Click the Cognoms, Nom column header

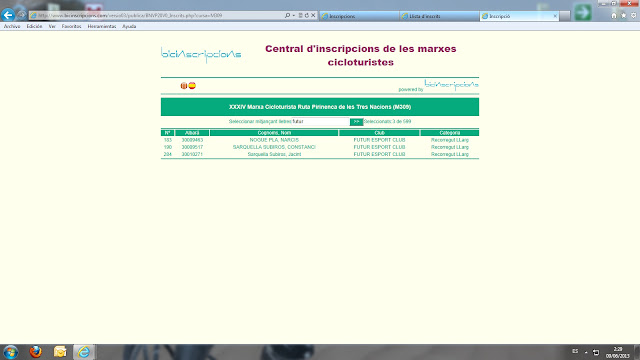[x=274, y=133]
